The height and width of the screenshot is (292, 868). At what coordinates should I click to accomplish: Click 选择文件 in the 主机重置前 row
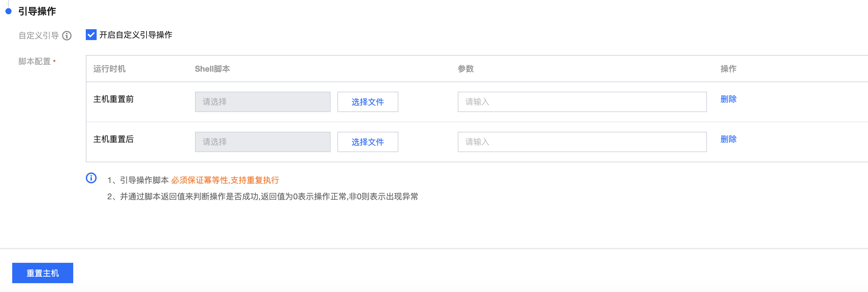368,102
